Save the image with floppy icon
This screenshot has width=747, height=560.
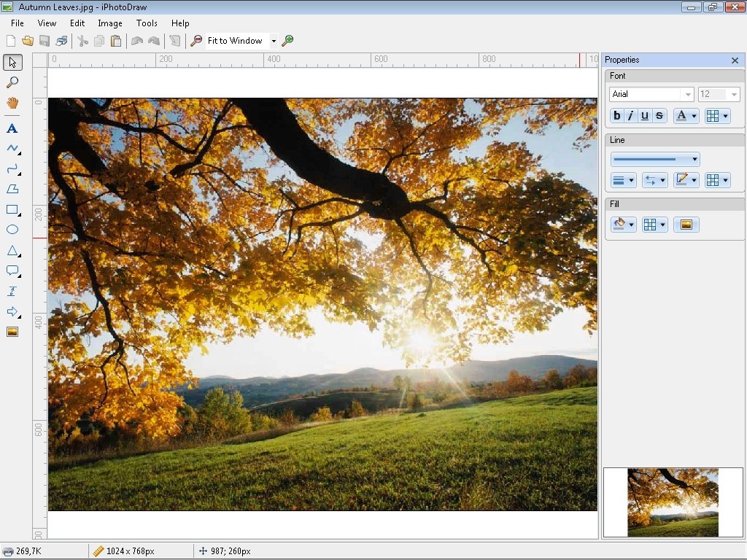[44, 41]
